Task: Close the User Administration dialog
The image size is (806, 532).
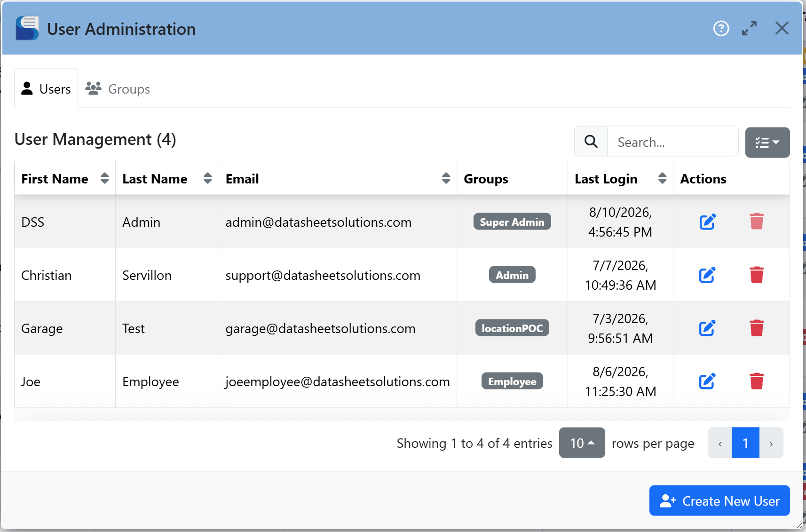Action: tap(782, 28)
